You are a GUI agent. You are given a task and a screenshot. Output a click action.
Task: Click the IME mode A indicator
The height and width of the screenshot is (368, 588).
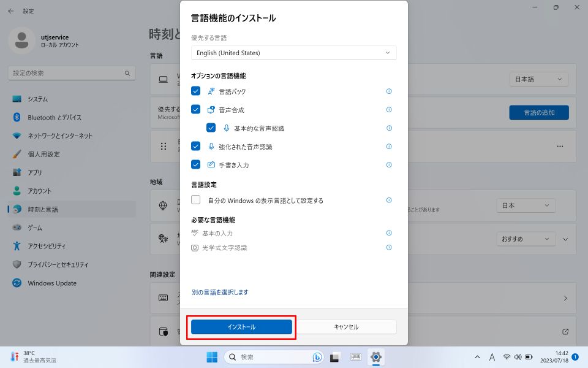(x=492, y=357)
